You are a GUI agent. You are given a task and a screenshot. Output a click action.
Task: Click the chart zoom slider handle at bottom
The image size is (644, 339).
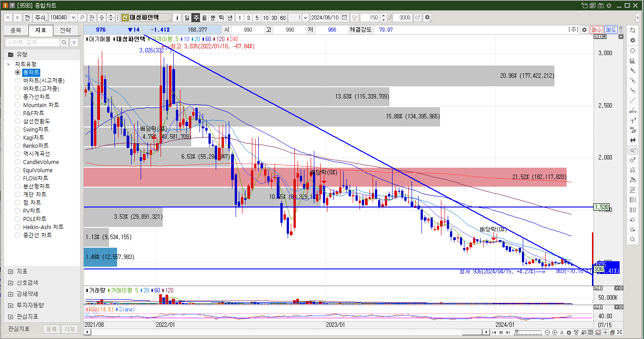(x=516, y=332)
